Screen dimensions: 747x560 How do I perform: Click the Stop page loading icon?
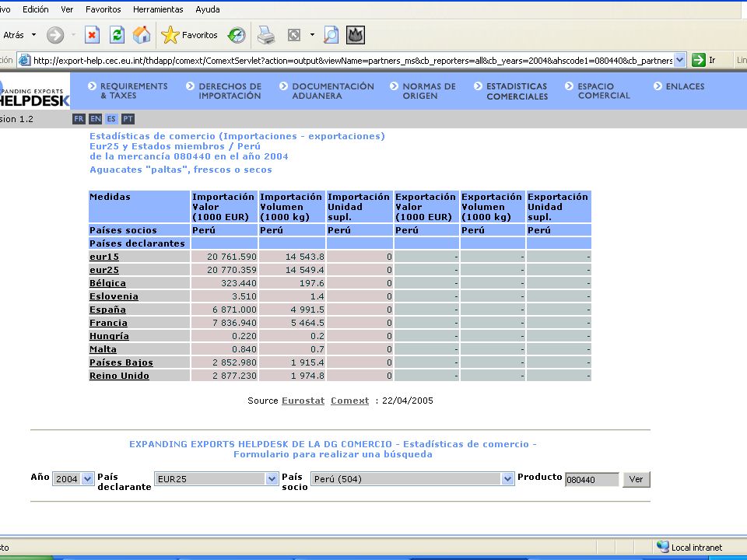(92, 35)
